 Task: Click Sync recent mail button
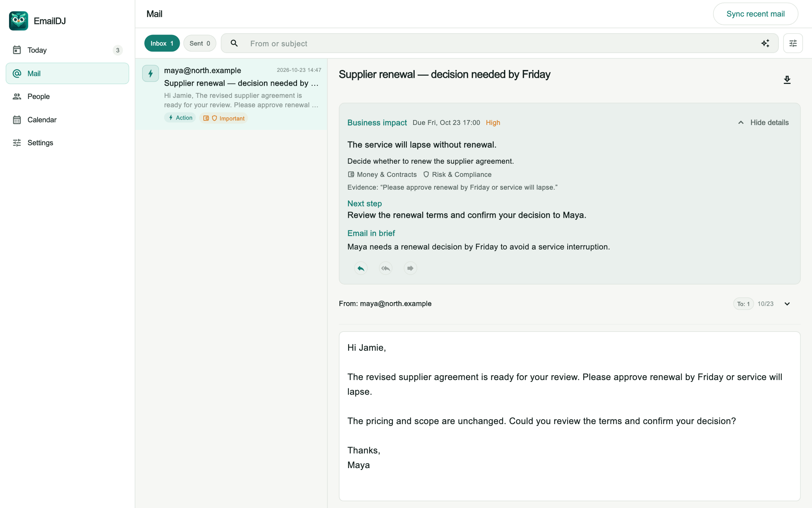[756, 14]
